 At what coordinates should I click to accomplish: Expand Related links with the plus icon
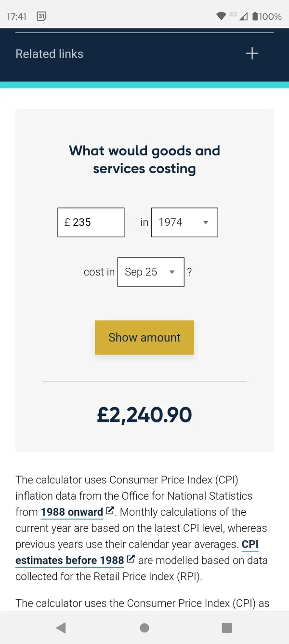[x=252, y=54]
